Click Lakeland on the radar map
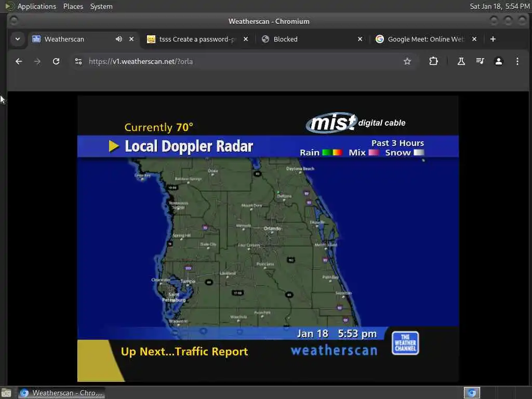Viewport: 532px width, 399px height. [x=228, y=273]
